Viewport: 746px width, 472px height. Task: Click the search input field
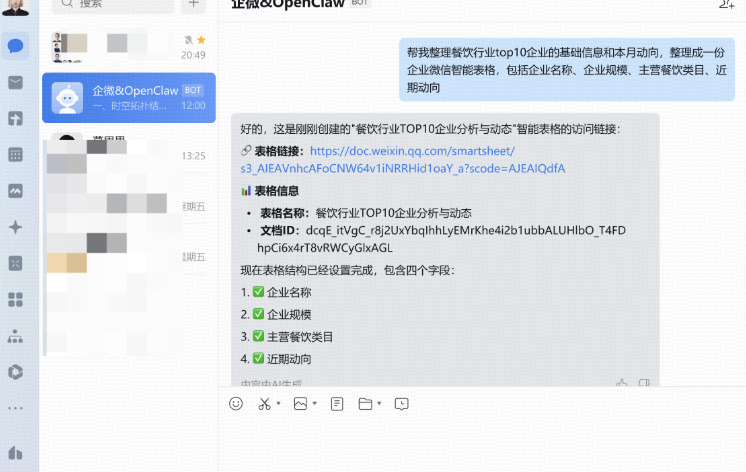(x=112, y=5)
